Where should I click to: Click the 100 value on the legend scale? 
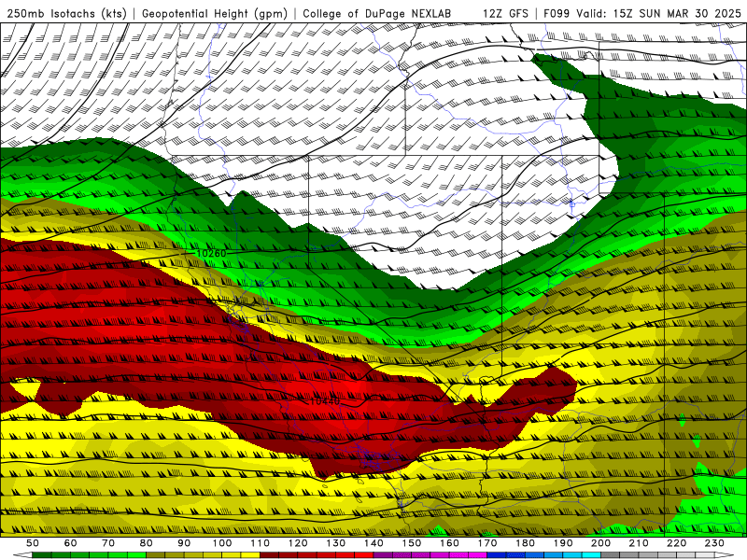(222, 543)
